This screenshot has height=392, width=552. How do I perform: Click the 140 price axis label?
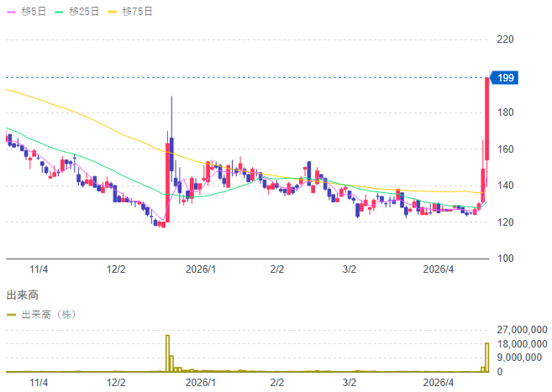(505, 186)
